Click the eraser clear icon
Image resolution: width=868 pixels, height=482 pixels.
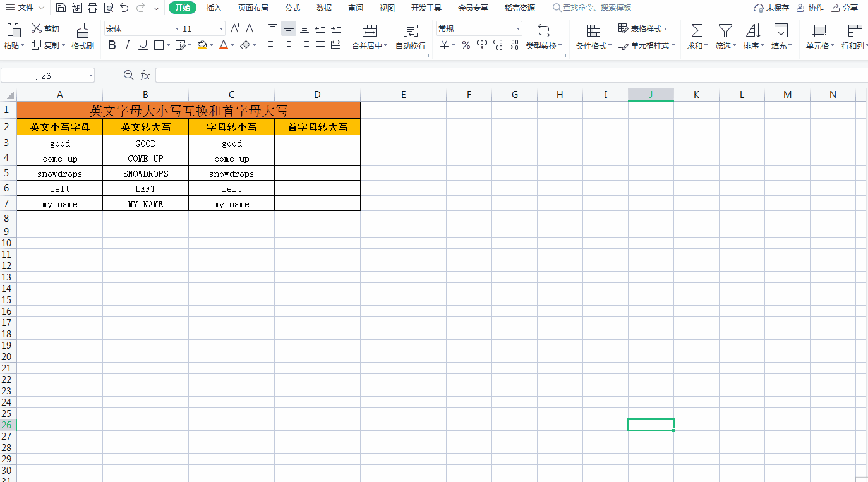(x=246, y=45)
